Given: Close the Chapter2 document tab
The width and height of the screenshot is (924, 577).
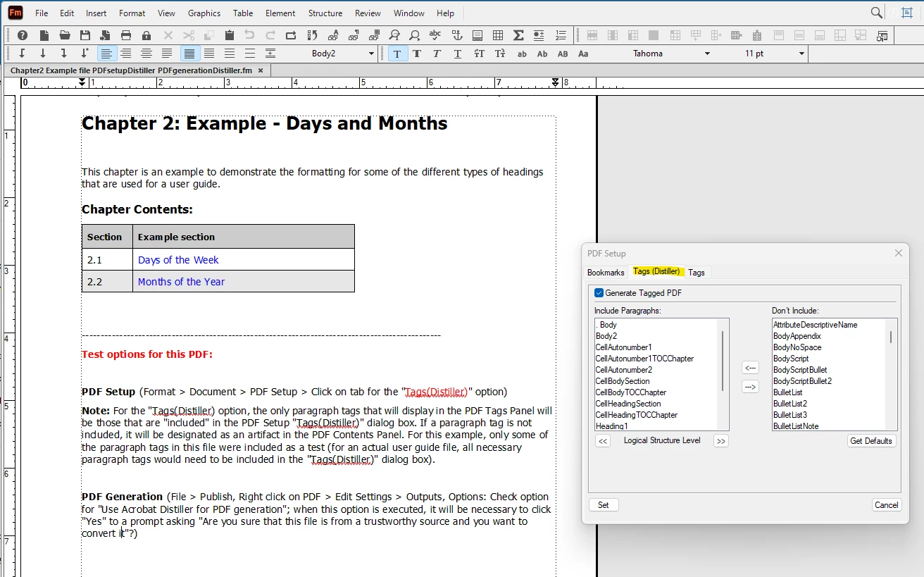Looking at the screenshot, I should (x=261, y=70).
